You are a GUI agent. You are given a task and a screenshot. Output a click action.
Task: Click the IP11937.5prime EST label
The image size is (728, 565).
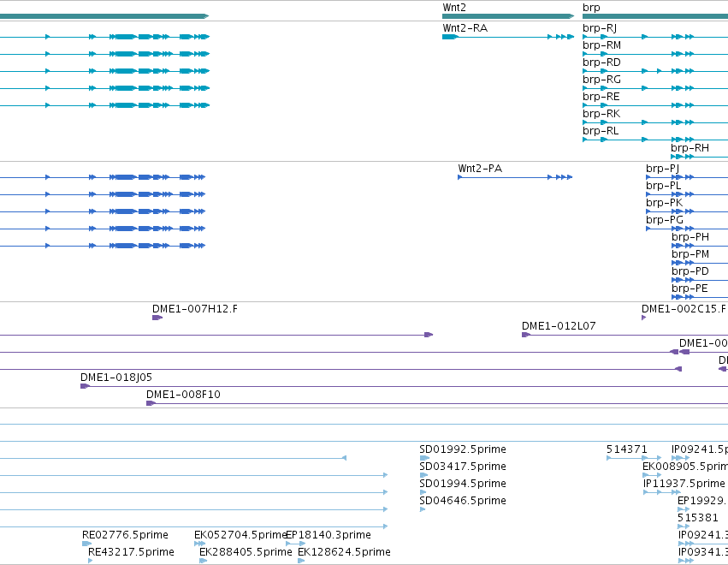pos(684,484)
